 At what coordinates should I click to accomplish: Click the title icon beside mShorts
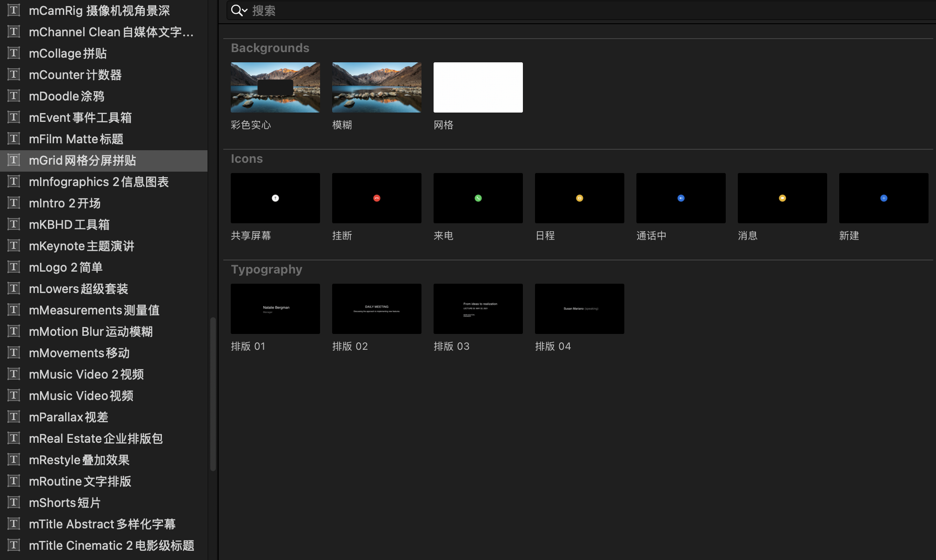pyautogui.click(x=14, y=502)
